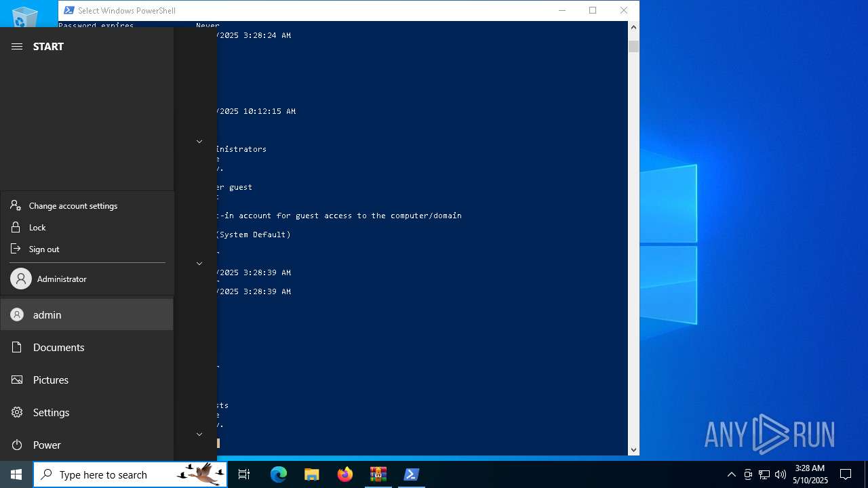Expand the middle app group chevron
The image size is (868, 488).
[x=199, y=264]
